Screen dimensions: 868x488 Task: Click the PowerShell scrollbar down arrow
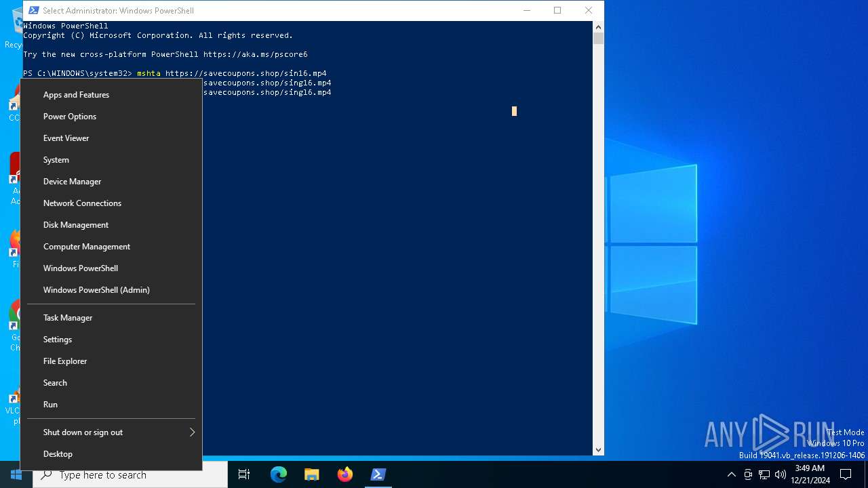tap(598, 449)
